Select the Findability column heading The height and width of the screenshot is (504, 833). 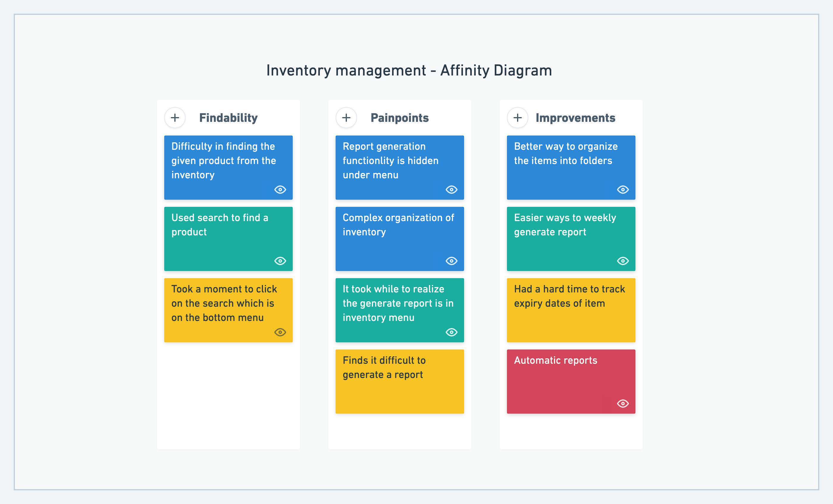(x=228, y=118)
